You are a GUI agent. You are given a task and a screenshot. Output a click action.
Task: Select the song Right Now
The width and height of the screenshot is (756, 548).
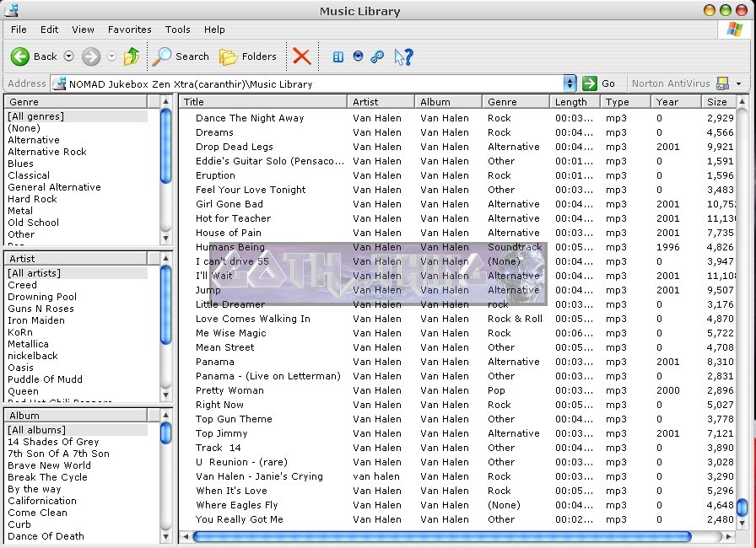click(x=220, y=405)
